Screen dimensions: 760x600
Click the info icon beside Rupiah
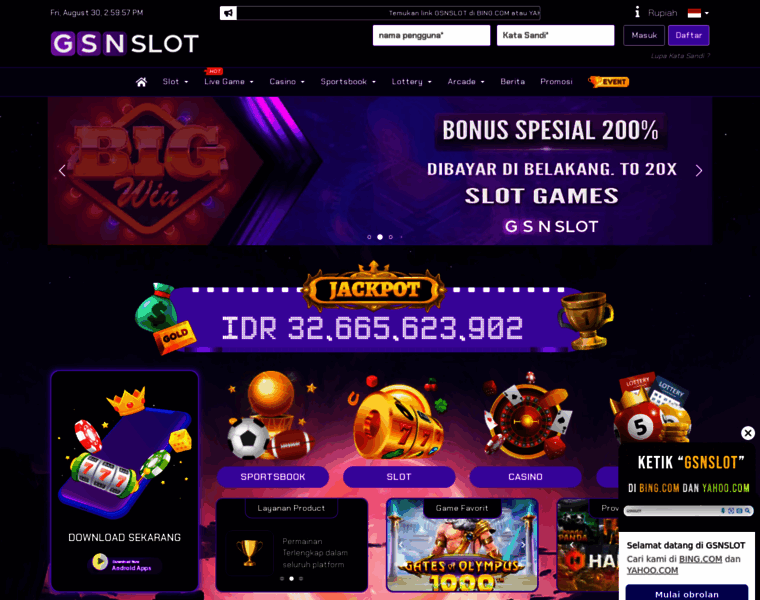coord(637,12)
